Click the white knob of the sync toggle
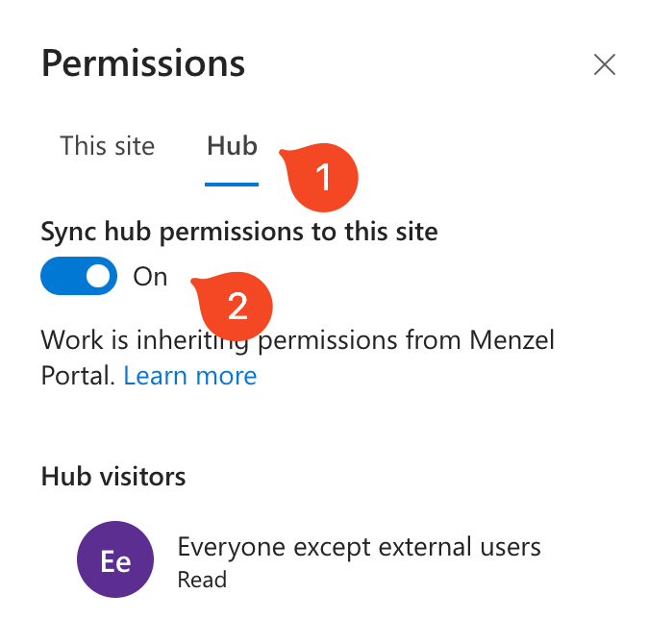 98,277
